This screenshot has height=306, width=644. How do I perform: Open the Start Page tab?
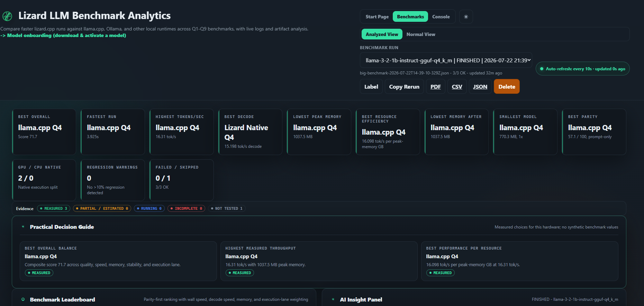pos(377,17)
